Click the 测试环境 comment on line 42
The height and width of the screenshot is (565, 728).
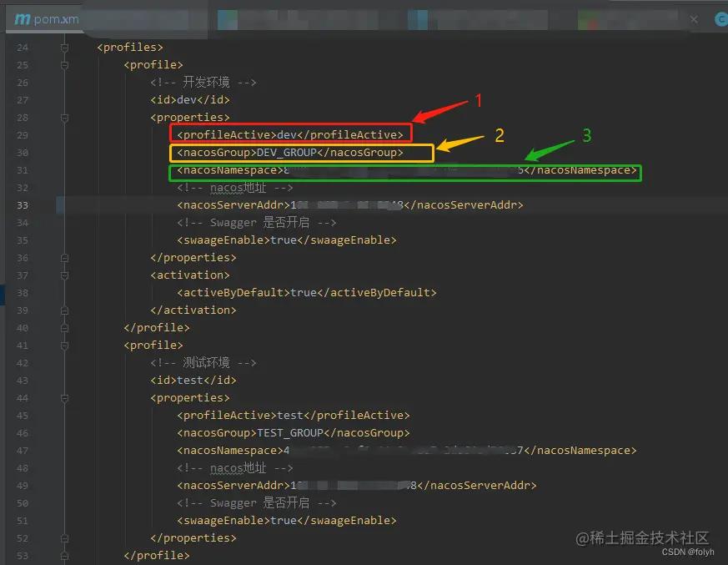point(203,363)
